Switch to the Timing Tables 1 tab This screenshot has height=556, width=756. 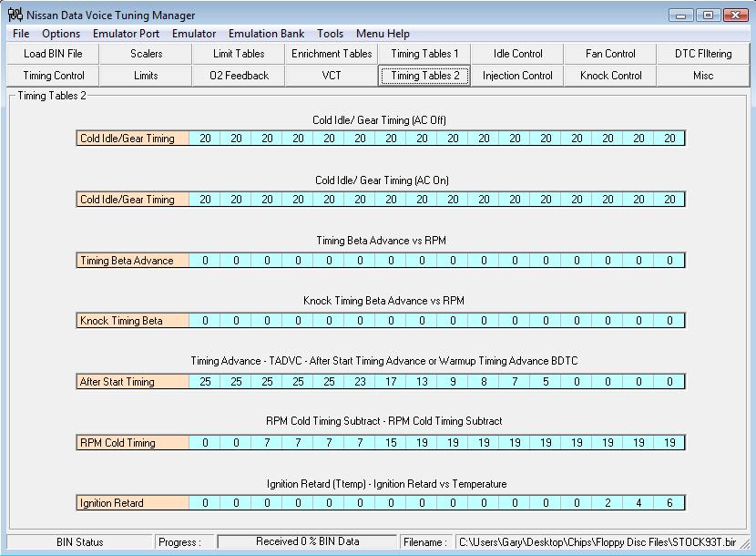[x=424, y=54]
